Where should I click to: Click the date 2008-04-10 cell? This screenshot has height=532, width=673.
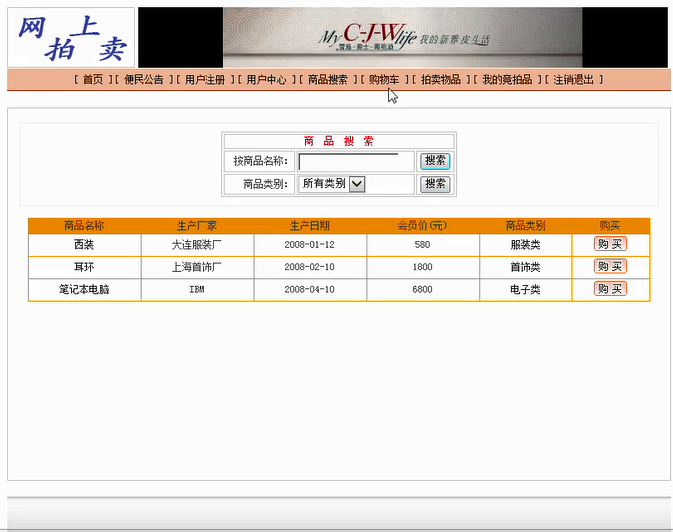(x=309, y=290)
